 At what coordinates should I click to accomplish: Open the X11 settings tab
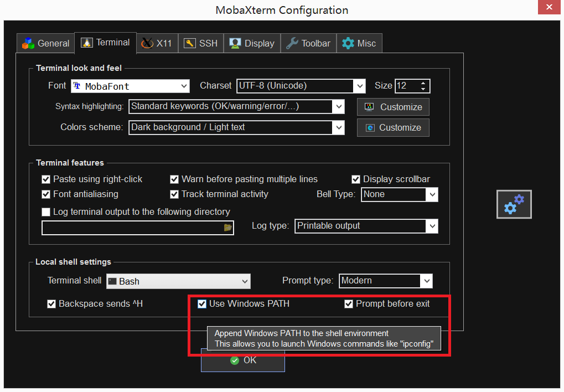[x=157, y=44]
